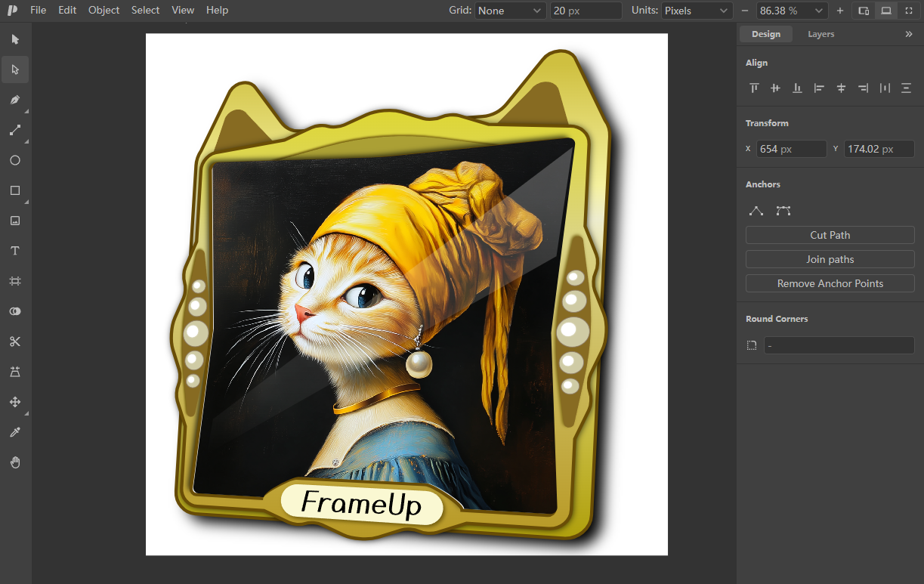Image resolution: width=924 pixels, height=584 pixels.
Task: Select the Eyedropper tool
Action: point(15,432)
